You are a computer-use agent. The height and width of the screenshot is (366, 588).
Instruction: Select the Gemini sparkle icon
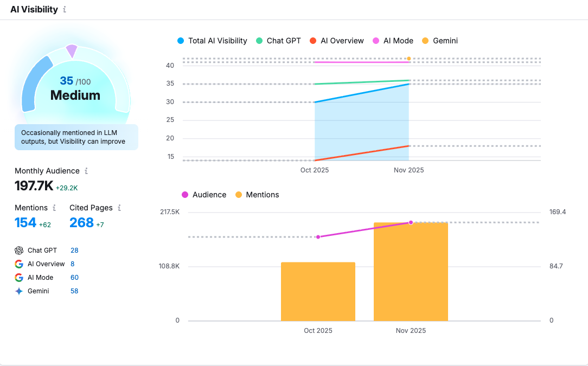click(x=18, y=291)
